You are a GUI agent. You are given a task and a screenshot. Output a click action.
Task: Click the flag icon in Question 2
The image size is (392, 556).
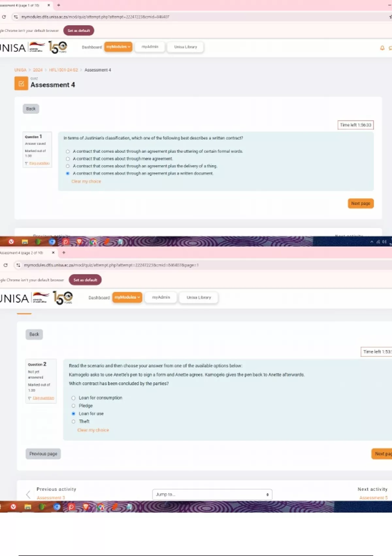[30, 398]
